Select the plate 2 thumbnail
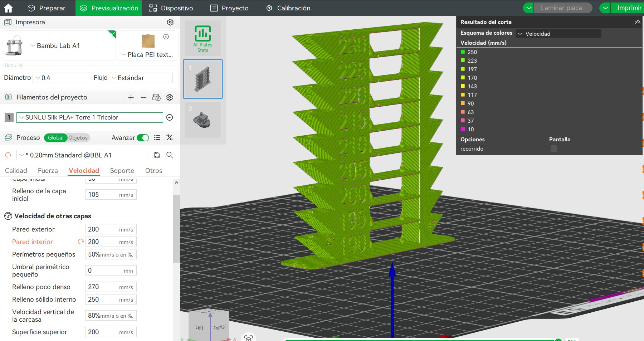Screen dimensions: 644x341 pos(203,120)
